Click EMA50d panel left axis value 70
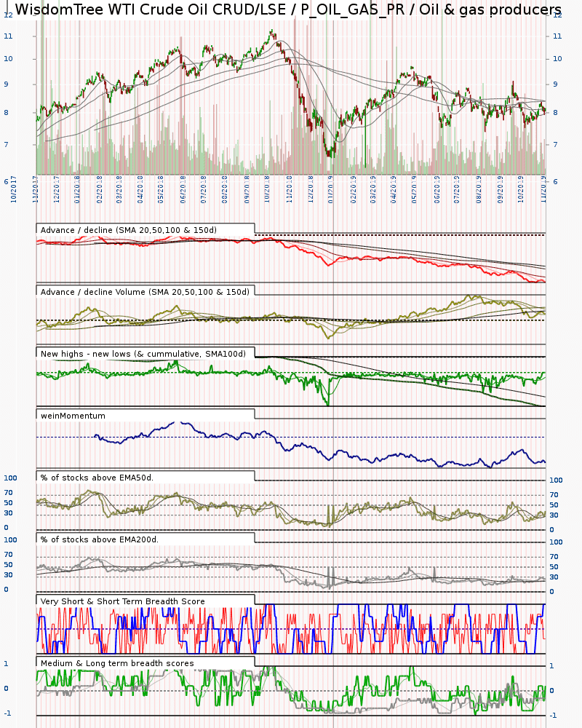The height and width of the screenshot is (728, 582). 8,493
